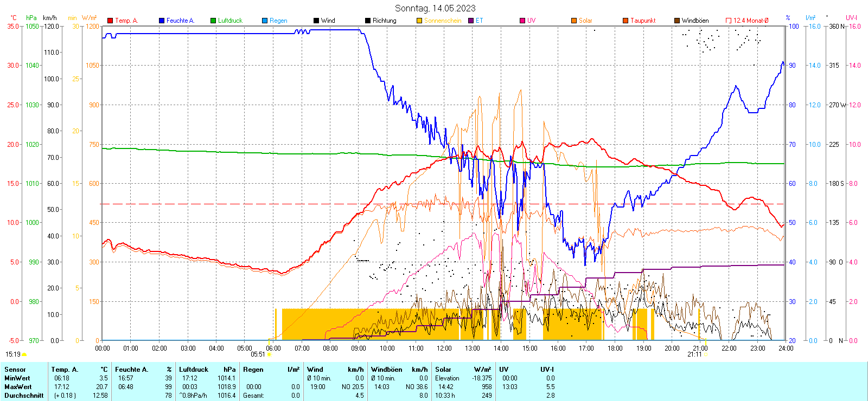868x401 pixels.
Task: Click the pink UV legend square
Action: 522,21
